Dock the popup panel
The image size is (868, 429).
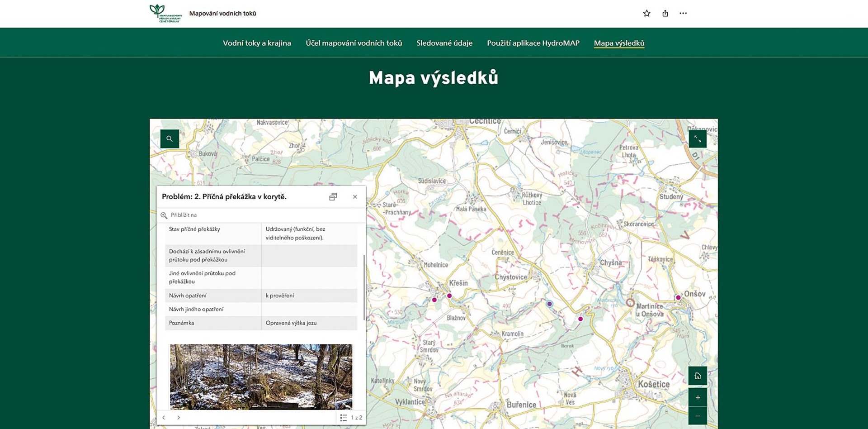tap(333, 197)
